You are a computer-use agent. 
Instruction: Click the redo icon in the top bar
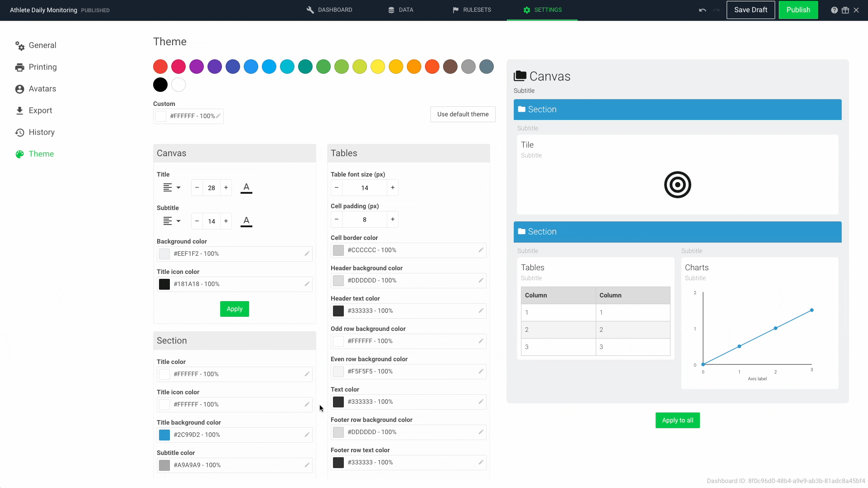(716, 10)
